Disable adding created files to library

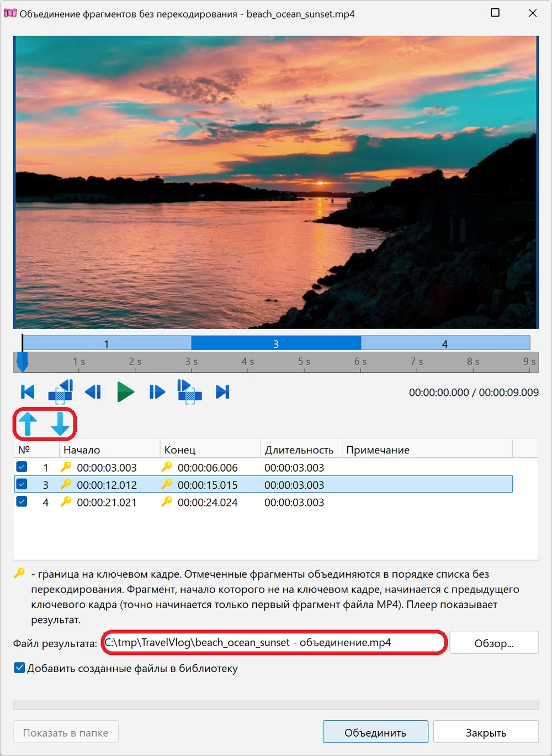coord(19,668)
